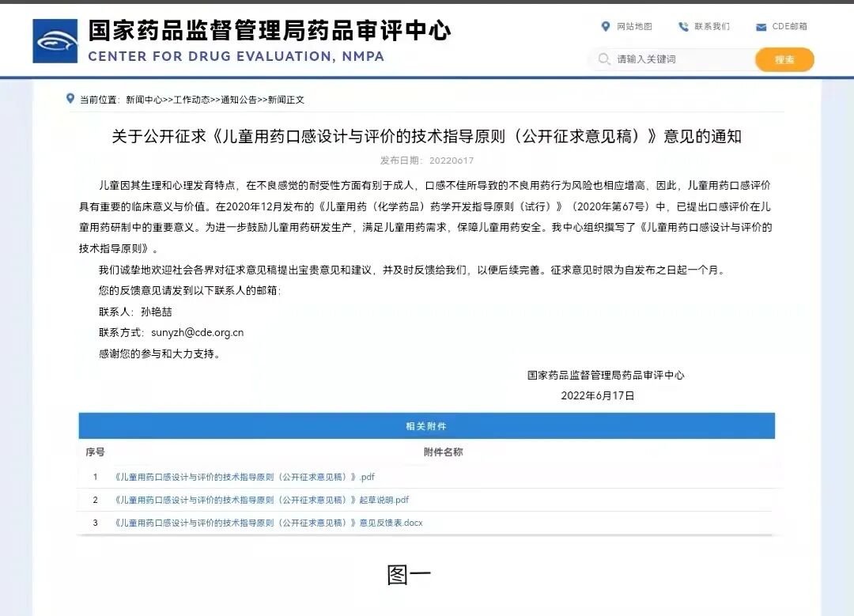Screen dimensions: 854x616
Task: Click the 国家药品监督管理局药品审评中心 site title
Action: (x=270, y=31)
